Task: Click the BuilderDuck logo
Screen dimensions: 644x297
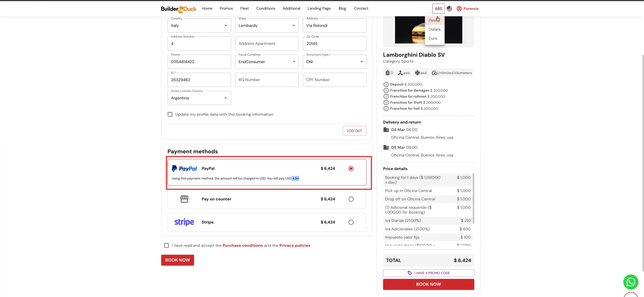Action: 178,9
